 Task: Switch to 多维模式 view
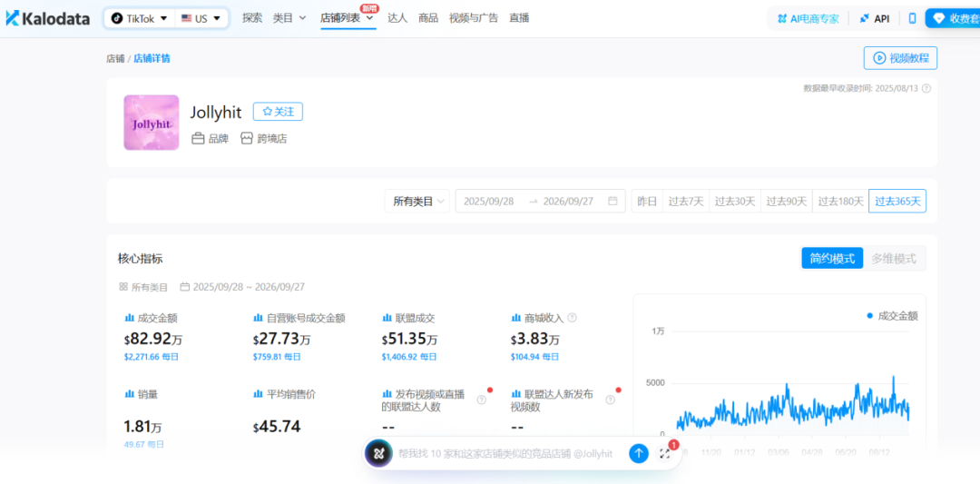click(894, 258)
